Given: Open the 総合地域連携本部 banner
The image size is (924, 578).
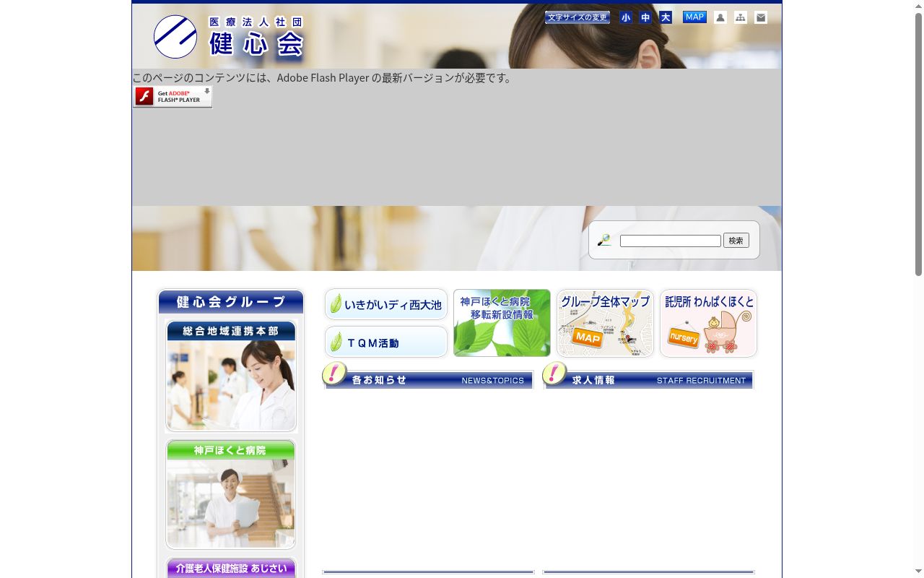Looking at the screenshot, I should tap(231, 376).
